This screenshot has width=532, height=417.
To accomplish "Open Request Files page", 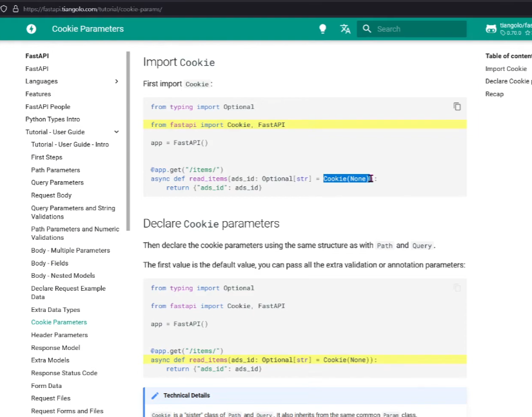I will (x=51, y=398).
